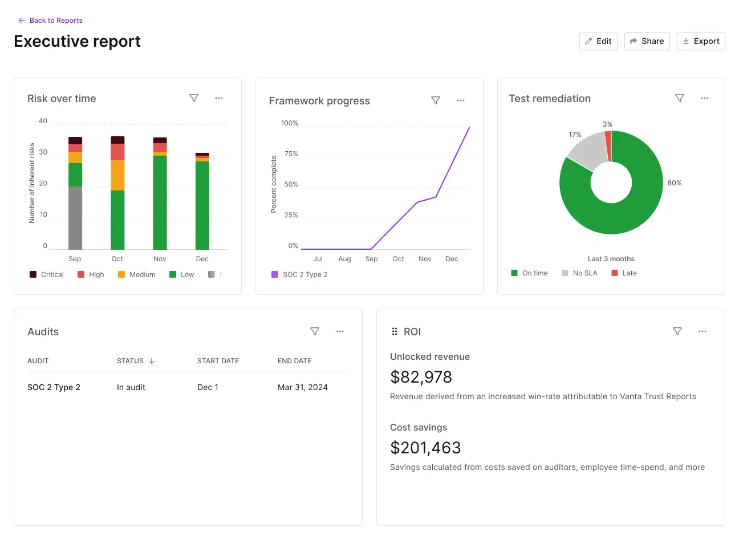This screenshot has height=560, width=739.
Task: Open the filter icon on the ROI card
Action: 677,331
